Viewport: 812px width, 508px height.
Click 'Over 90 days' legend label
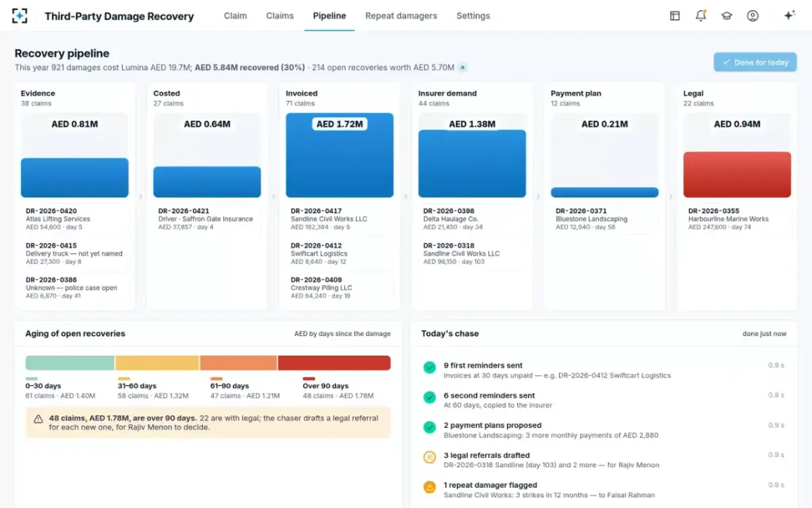[325, 386]
